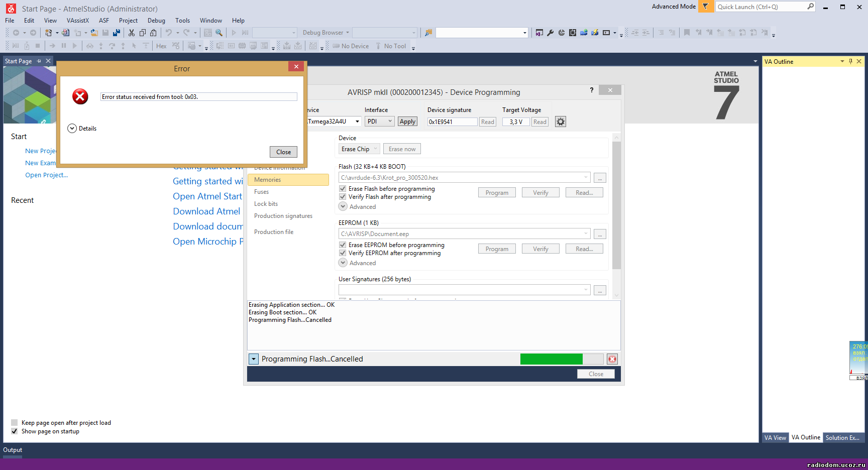Viewport: 868px width, 470px height.
Task: Switch to the VA View tab
Action: tap(775, 438)
